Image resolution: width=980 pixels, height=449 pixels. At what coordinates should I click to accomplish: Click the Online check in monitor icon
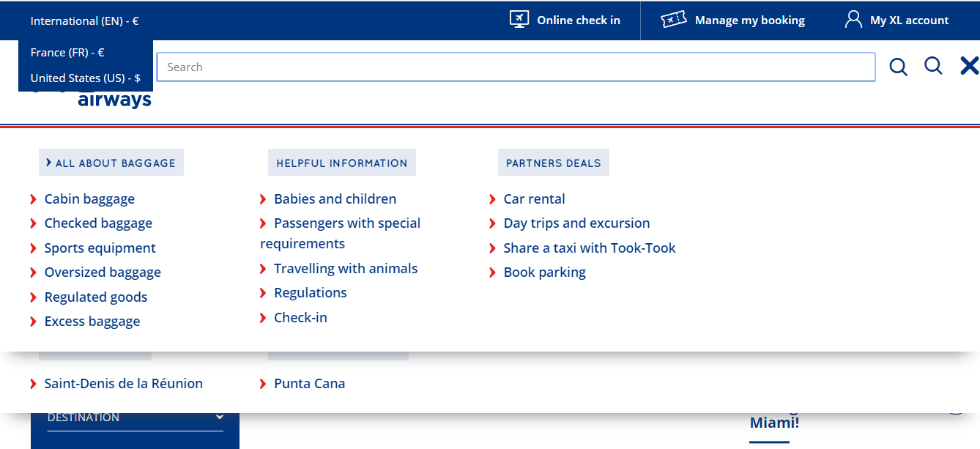[x=519, y=20]
